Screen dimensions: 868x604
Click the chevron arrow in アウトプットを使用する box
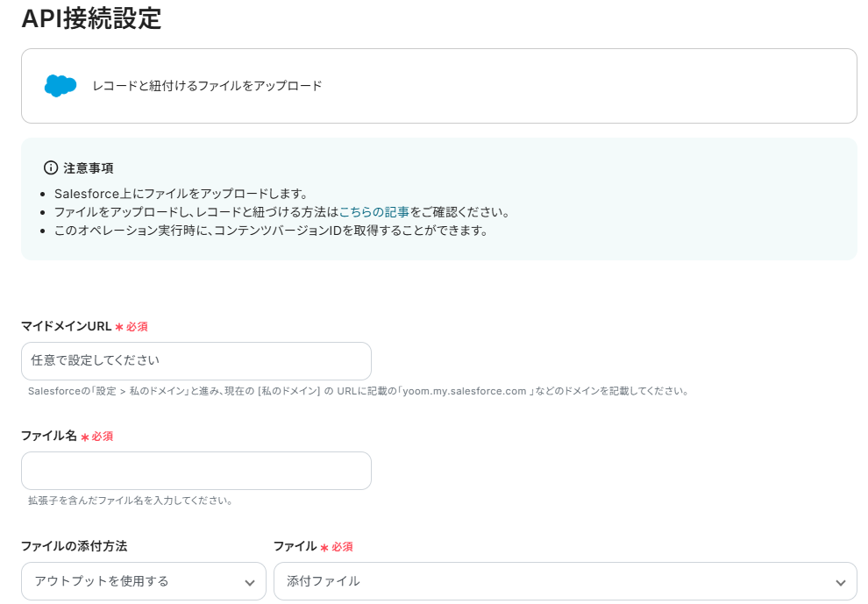(x=249, y=582)
